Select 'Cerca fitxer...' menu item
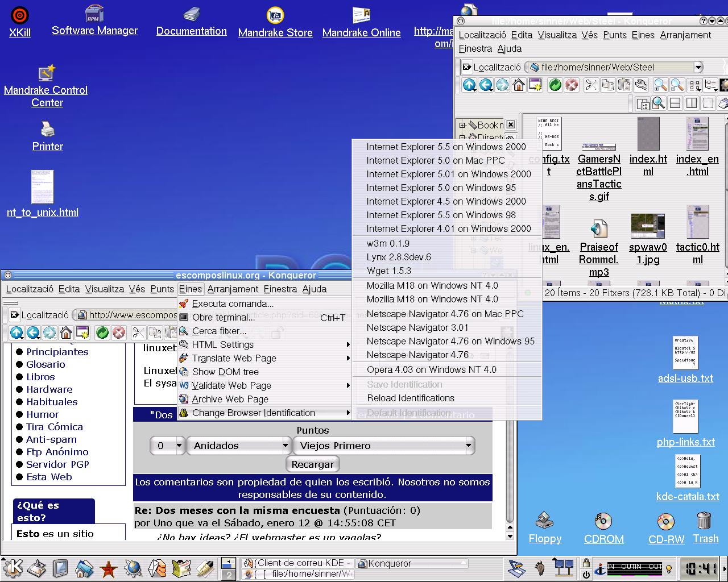 (264, 331)
